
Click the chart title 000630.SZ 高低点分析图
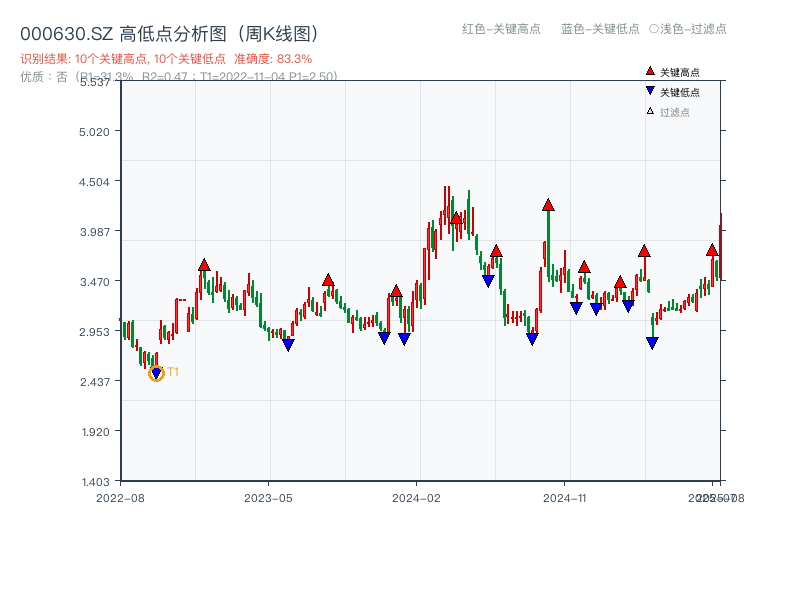[170, 34]
